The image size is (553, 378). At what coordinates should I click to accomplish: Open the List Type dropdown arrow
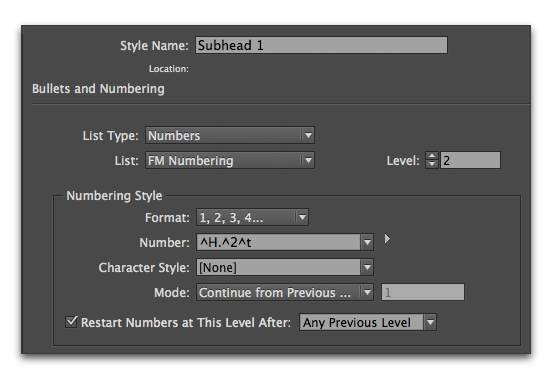click(308, 135)
